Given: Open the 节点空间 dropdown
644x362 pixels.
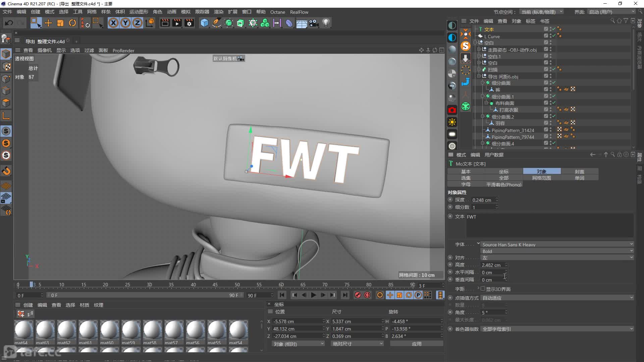Looking at the screenshot, I should (541, 12).
